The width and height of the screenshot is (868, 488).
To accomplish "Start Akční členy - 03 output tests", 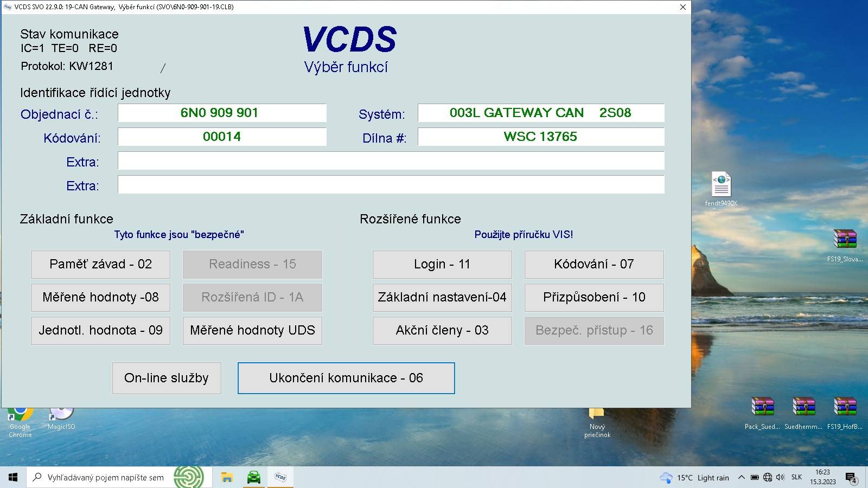I will pyautogui.click(x=442, y=330).
